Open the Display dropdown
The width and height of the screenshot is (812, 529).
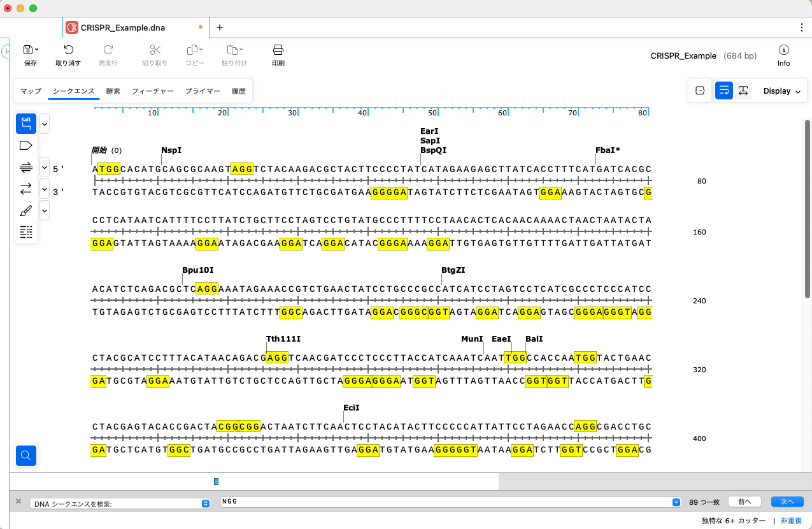780,91
